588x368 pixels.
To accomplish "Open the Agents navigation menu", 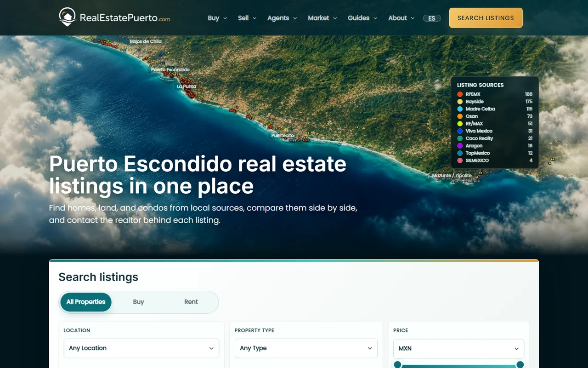I will pos(282,18).
